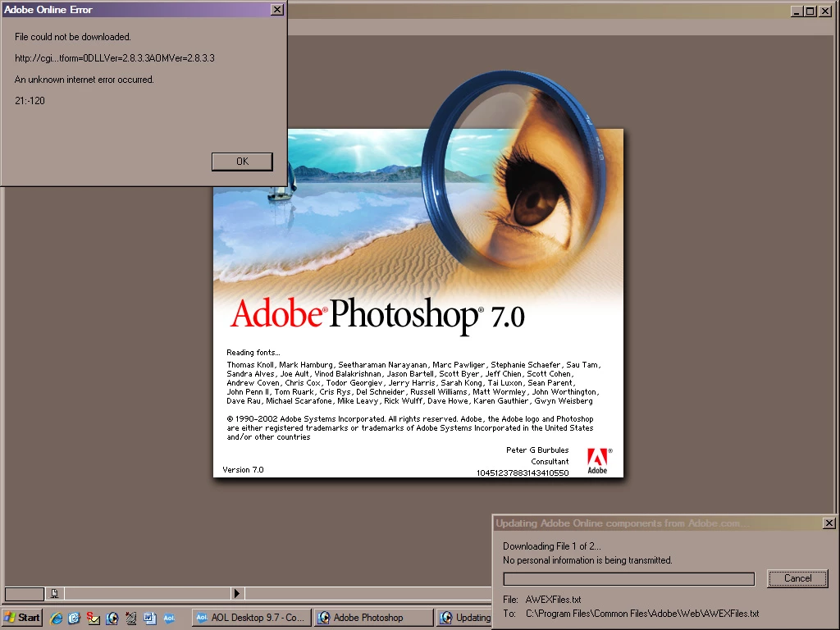Click the destination path C:\Program Files text
Viewport: 840px width, 630px height.
[642, 614]
